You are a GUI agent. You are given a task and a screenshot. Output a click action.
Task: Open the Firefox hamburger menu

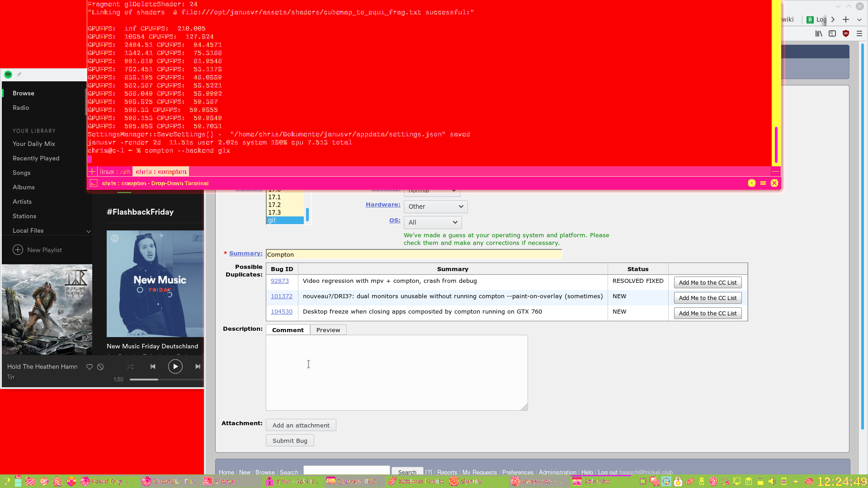click(859, 33)
